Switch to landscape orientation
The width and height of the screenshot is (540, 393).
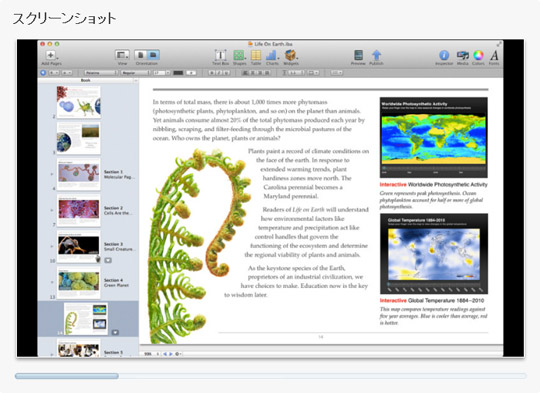(x=153, y=55)
